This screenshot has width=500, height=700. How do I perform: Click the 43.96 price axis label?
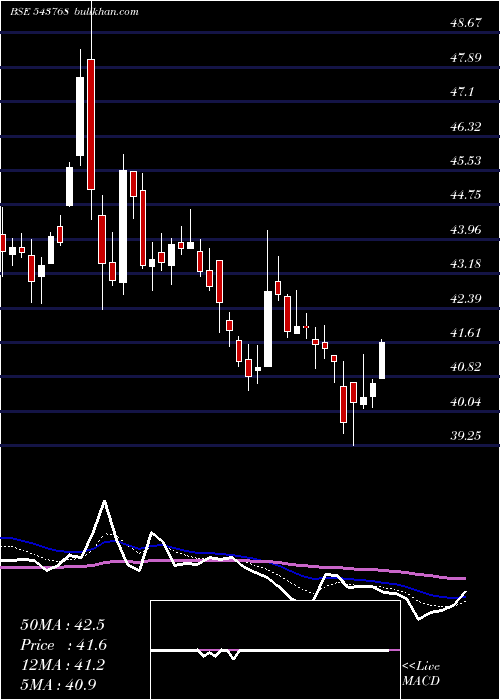coord(466,230)
